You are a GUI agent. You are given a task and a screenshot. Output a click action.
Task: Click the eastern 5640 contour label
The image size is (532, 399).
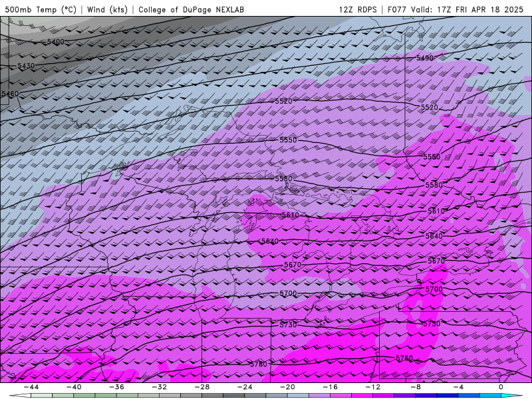(434, 236)
